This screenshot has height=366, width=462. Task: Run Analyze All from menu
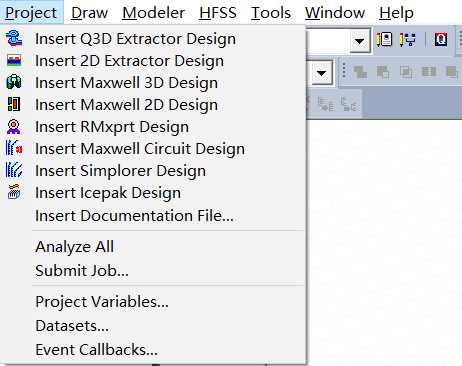153,247
